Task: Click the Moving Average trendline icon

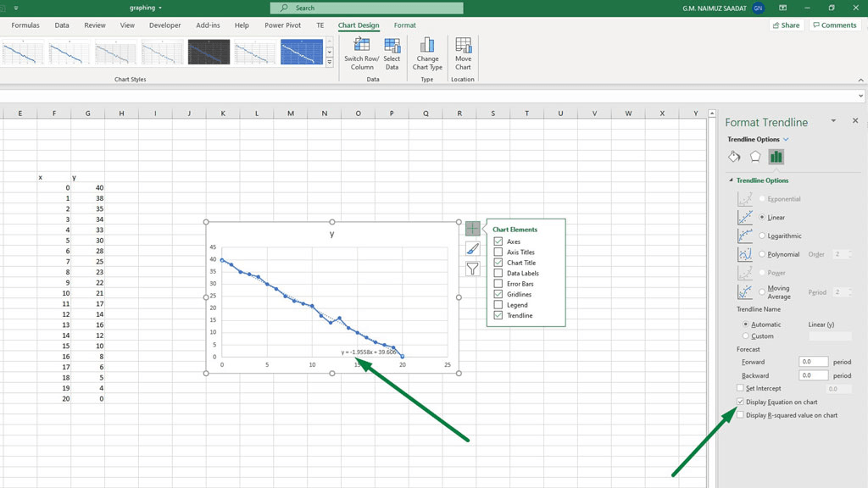Action: [x=744, y=291]
